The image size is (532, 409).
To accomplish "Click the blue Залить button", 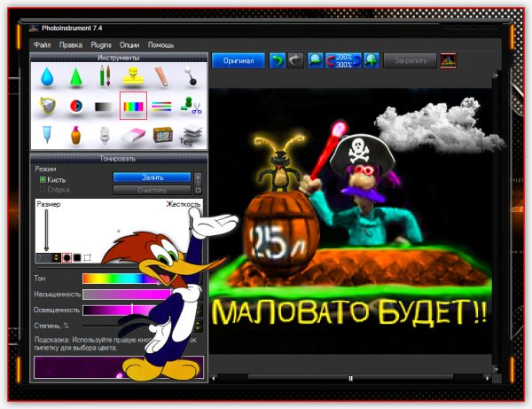I will click(153, 177).
